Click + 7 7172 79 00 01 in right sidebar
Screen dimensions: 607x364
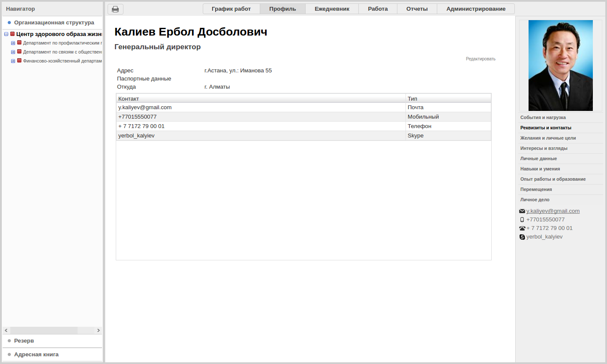550,228
